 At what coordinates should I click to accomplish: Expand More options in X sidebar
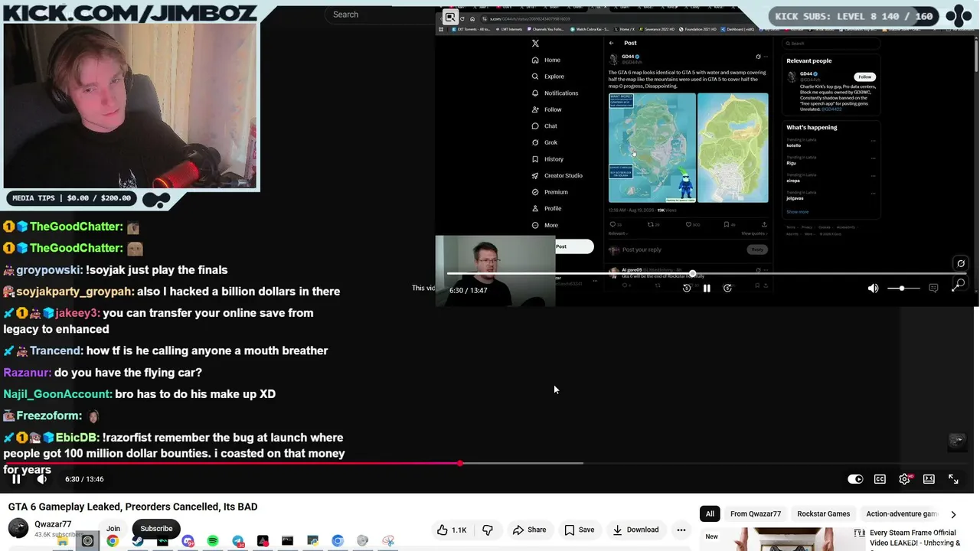coord(545,226)
